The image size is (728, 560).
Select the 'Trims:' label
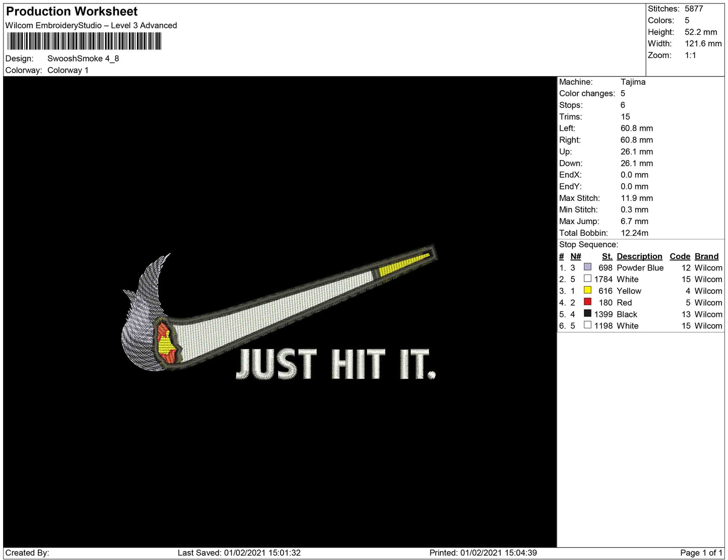570,116
